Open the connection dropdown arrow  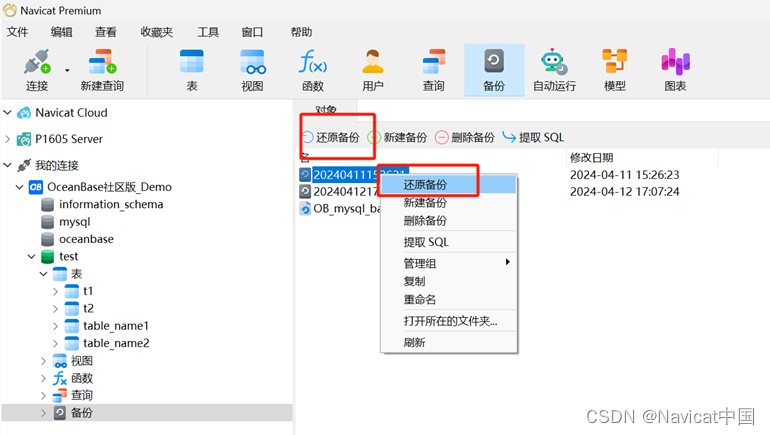pos(67,71)
